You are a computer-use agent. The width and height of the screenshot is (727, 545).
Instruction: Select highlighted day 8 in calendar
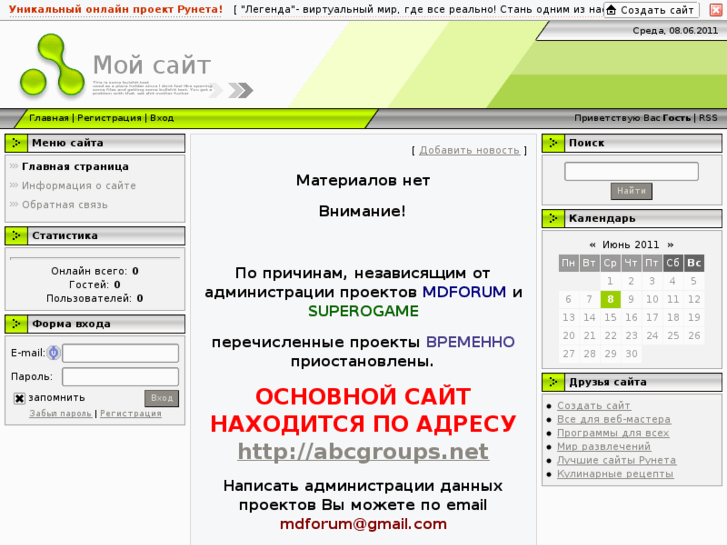610,299
